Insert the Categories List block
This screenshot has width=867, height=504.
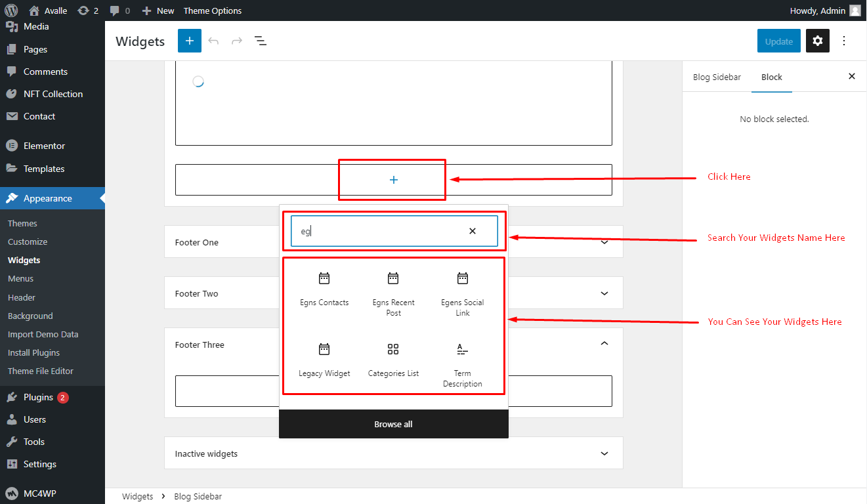[393, 360]
